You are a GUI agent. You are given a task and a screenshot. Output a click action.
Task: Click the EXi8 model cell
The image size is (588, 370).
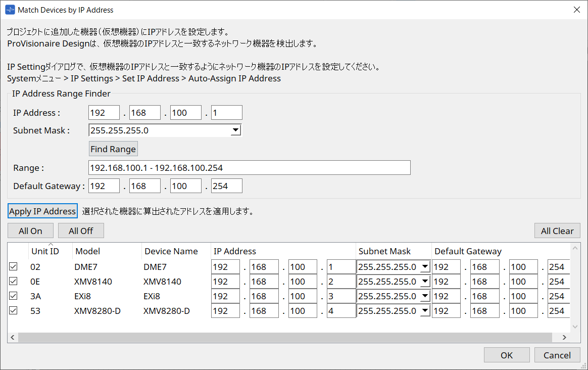[x=82, y=296]
